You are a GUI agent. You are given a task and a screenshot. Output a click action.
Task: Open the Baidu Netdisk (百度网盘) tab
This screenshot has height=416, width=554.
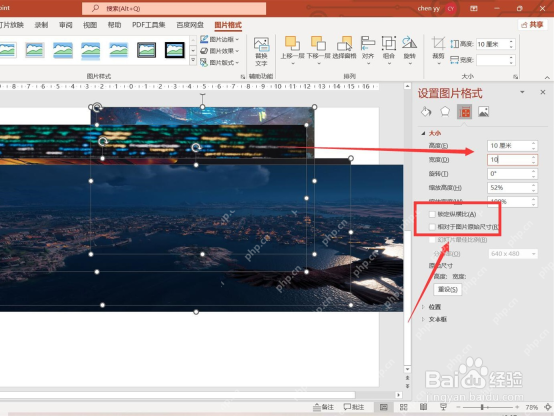pyautogui.click(x=190, y=25)
